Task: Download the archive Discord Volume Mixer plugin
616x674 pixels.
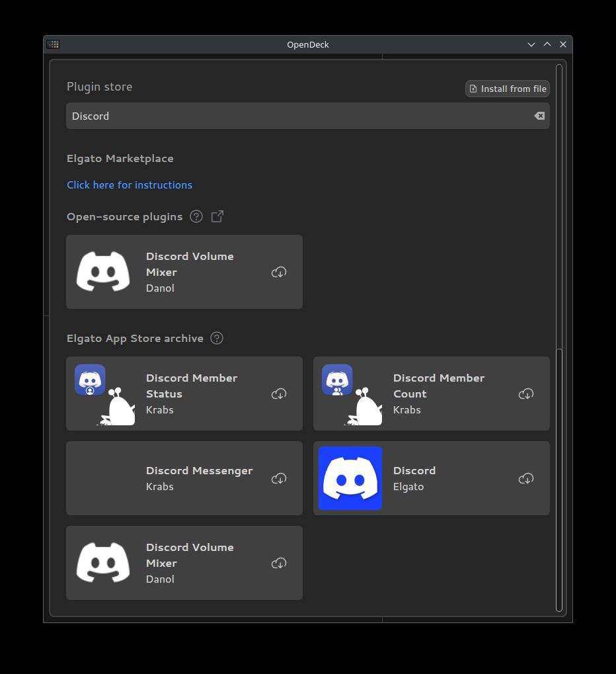Action: pyautogui.click(x=279, y=563)
